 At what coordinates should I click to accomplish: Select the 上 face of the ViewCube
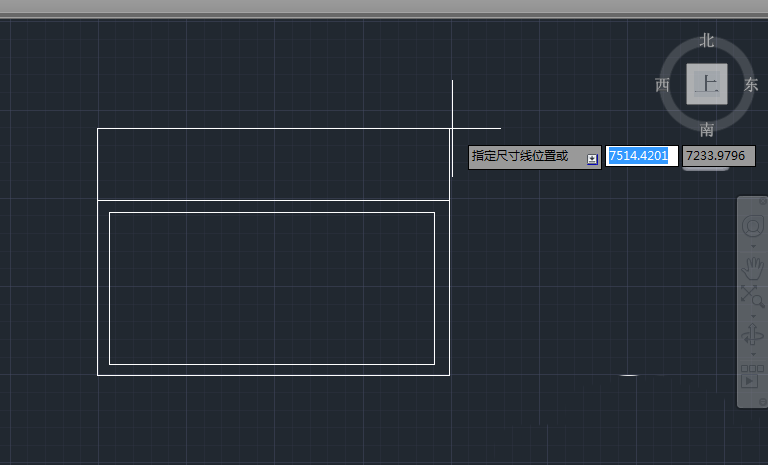(x=706, y=84)
